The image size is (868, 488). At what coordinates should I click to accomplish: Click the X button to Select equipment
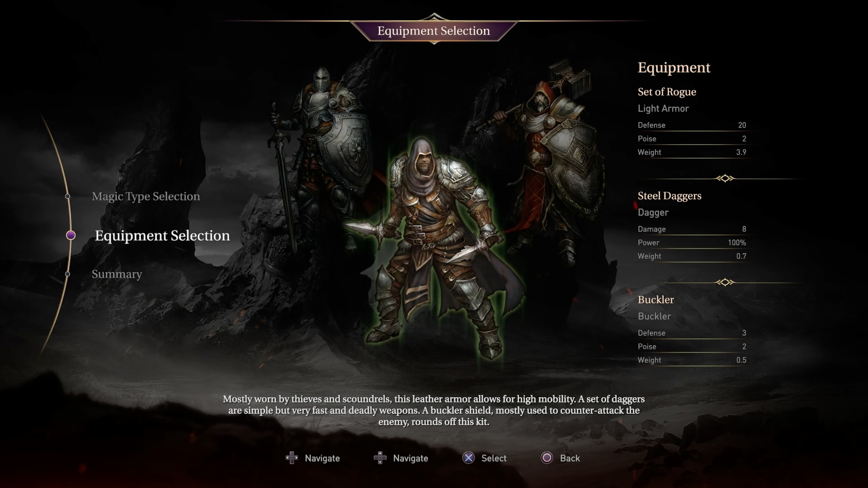[x=468, y=458]
